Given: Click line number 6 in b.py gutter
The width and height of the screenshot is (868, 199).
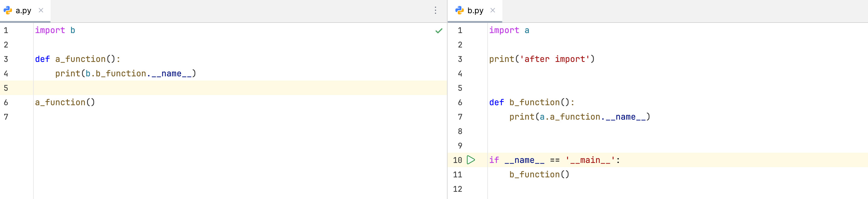Looking at the screenshot, I should (x=460, y=103).
